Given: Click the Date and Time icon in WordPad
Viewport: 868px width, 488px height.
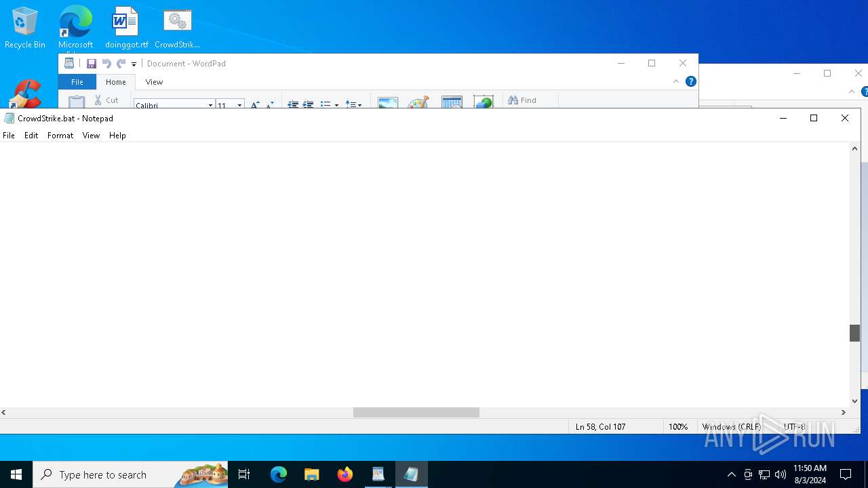Looking at the screenshot, I should click(452, 102).
